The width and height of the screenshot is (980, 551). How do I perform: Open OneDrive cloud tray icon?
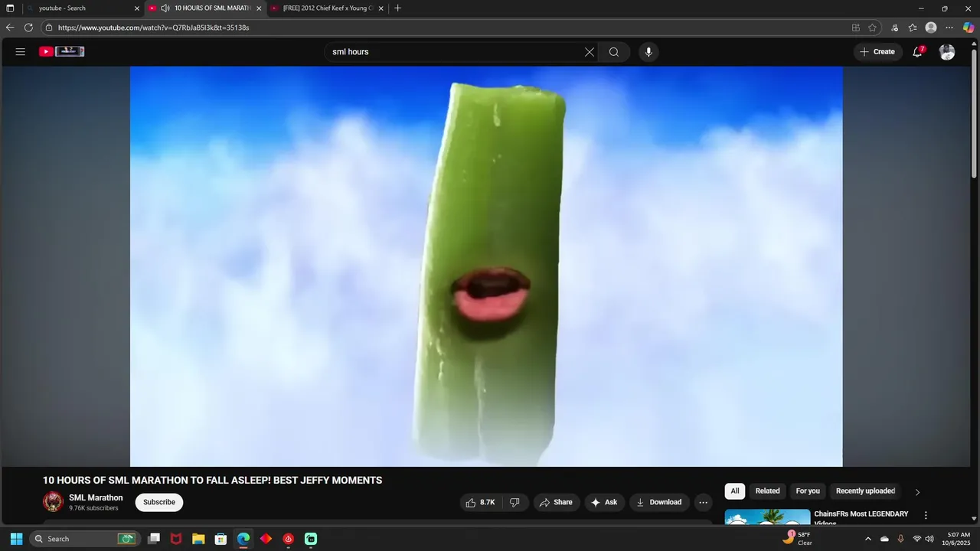click(884, 539)
